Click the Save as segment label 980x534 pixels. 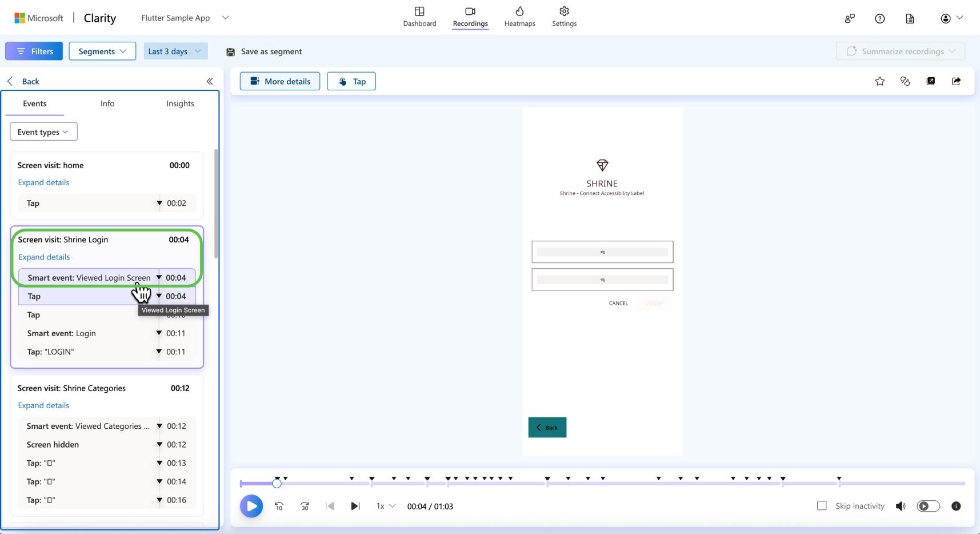[271, 51]
